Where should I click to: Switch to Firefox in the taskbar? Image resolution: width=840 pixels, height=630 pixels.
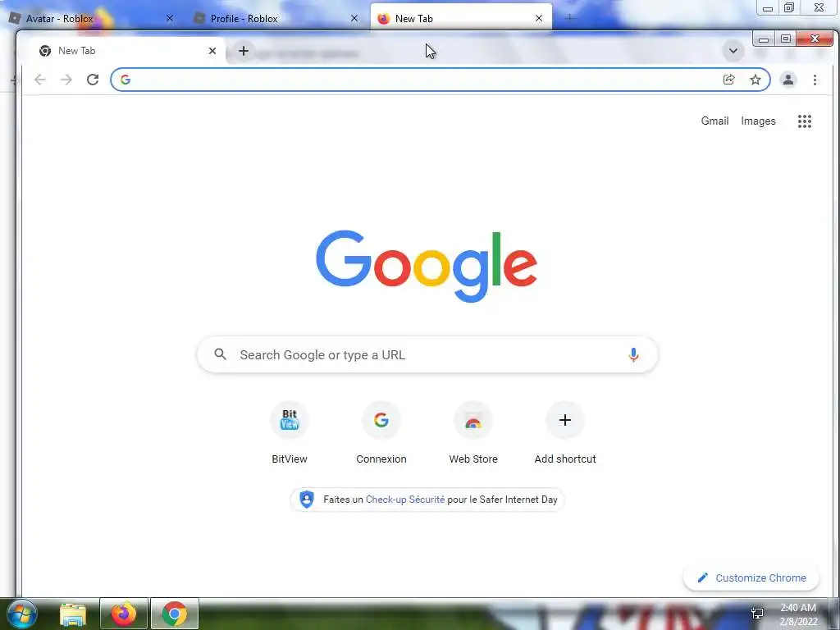pyautogui.click(x=124, y=614)
